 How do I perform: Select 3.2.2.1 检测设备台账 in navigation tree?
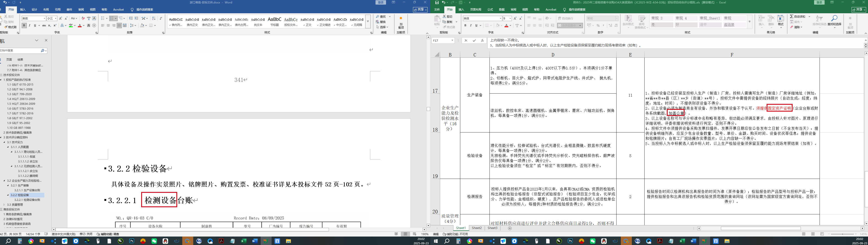point(27,200)
